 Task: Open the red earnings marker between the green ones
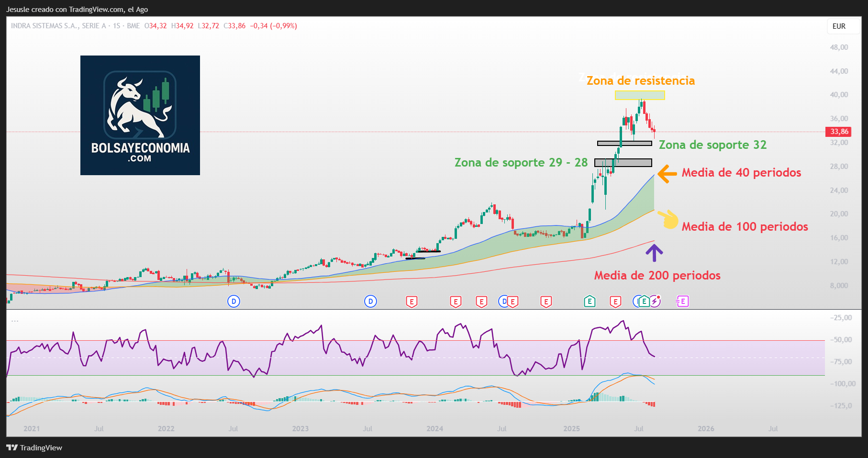(x=615, y=302)
